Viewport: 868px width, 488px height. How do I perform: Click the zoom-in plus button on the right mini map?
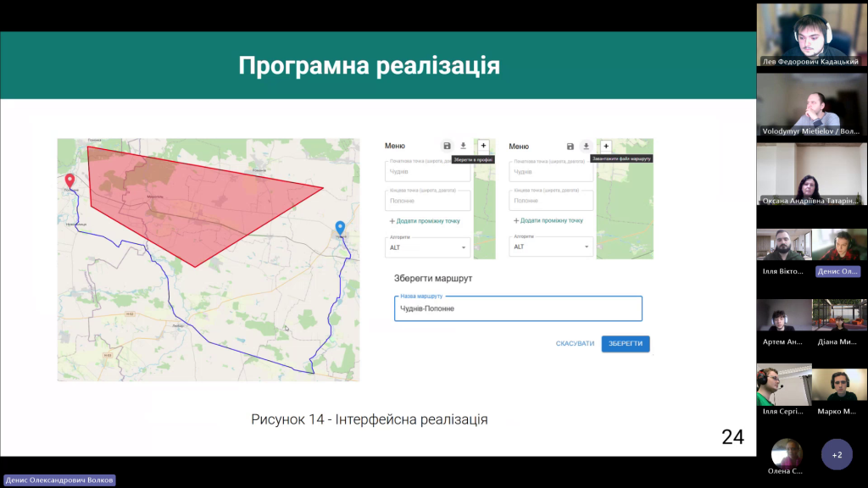(x=606, y=147)
